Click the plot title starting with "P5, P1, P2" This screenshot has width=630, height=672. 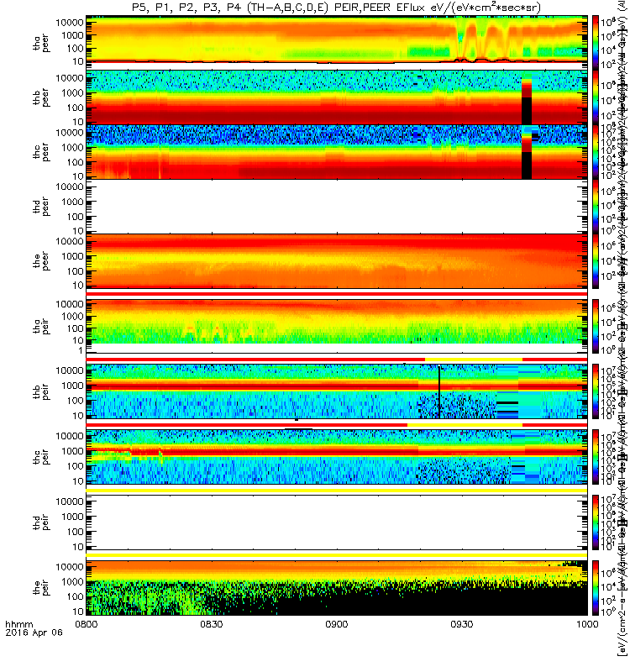coord(336,8)
